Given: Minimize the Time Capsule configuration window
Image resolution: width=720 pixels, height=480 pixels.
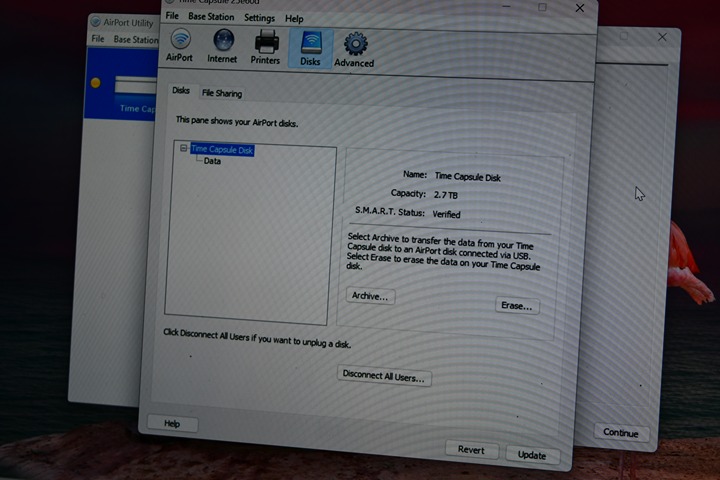Looking at the screenshot, I should [506, 7].
